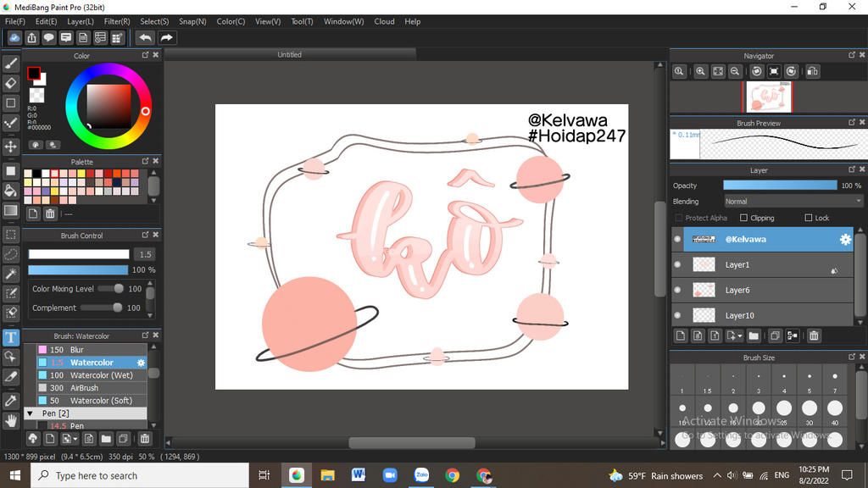Open the Select menu
The height and width of the screenshot is (488, 868).
pyautogui.click(x=154, y=21)
